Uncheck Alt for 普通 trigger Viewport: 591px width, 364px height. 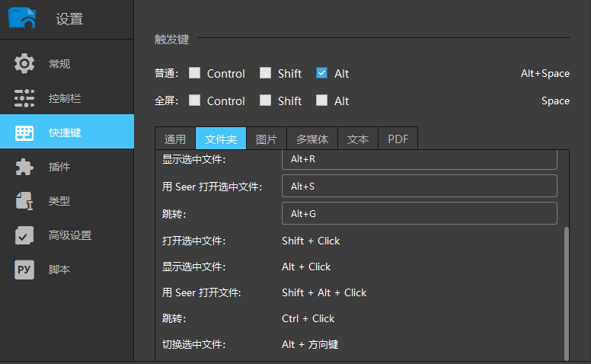321,73
